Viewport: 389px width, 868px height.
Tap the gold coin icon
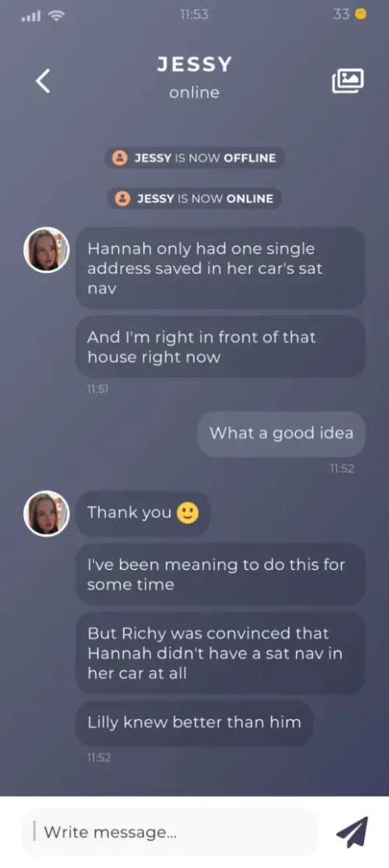(x=360, y=14)
